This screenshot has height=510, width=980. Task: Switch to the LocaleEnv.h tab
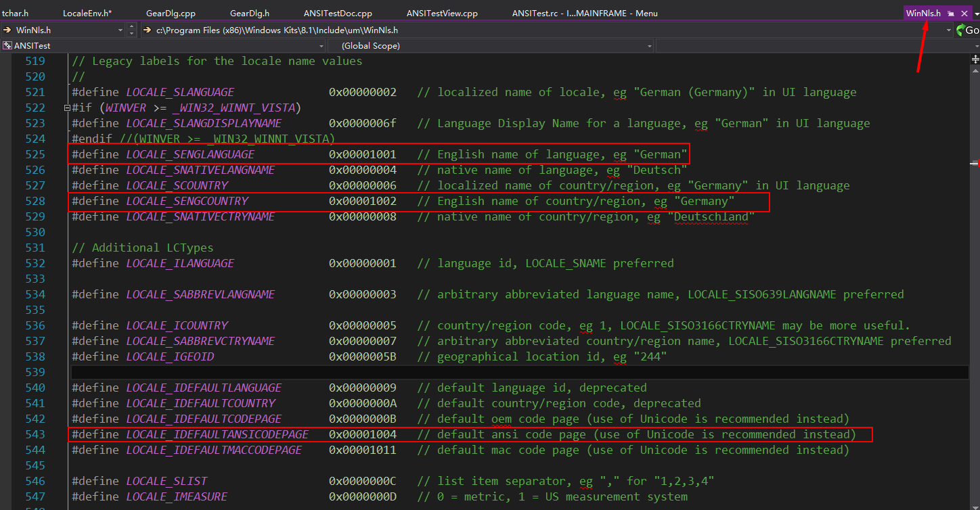tap(87, 14)
